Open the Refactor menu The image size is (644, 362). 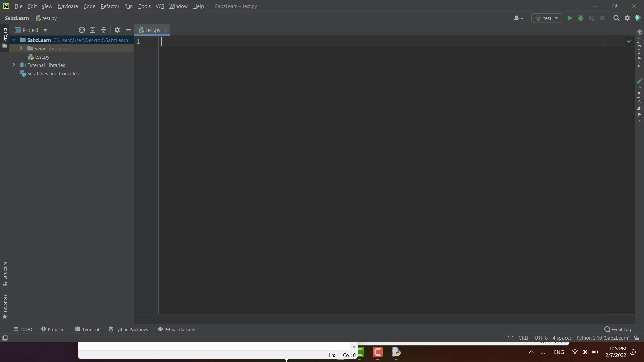(110, 6)
